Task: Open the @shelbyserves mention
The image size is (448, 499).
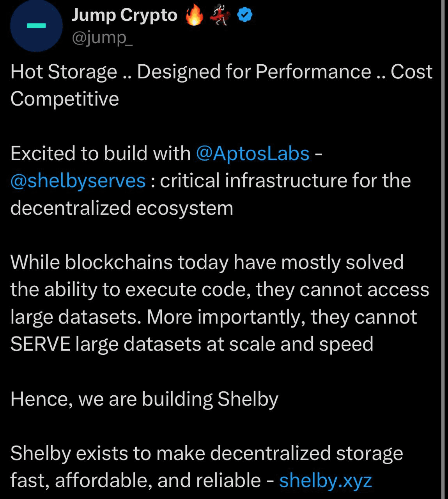Action: click(x=78, y=181)
